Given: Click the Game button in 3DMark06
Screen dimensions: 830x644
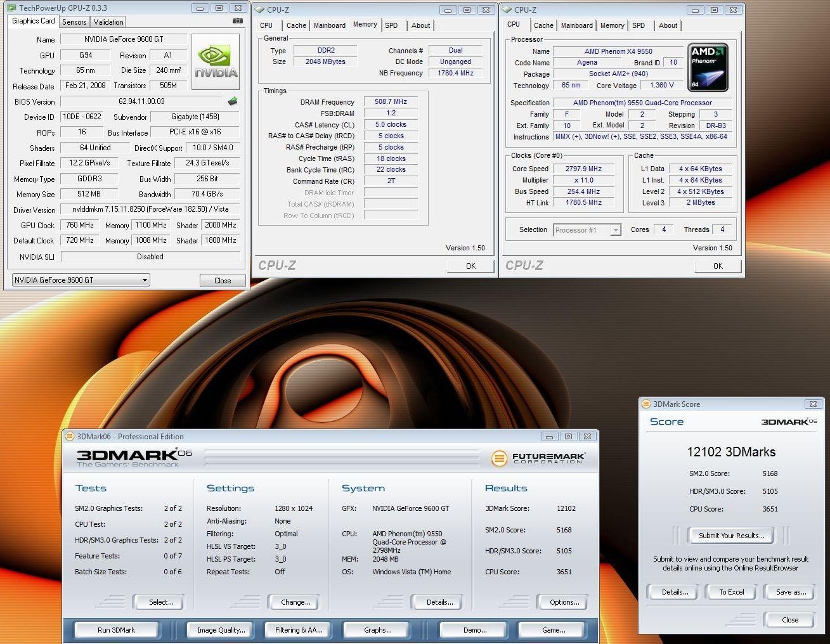Looking at the screenshot, I should point(554,629).
